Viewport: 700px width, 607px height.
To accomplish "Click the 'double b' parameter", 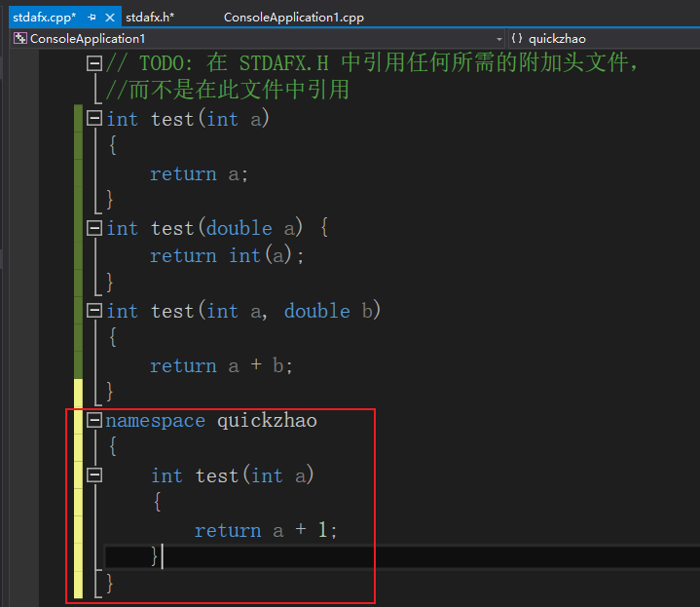I will pyautogui.click(x=328, y=311).
